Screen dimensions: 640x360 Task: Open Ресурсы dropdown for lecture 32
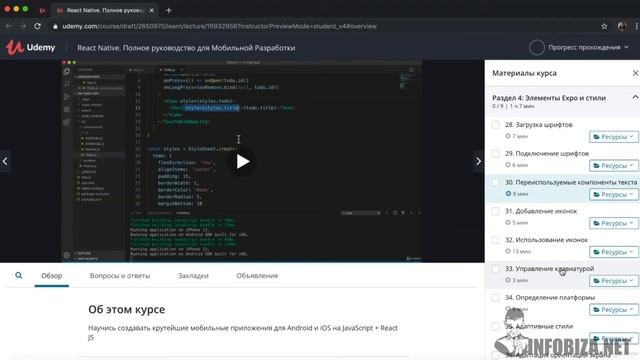[613, 252]
